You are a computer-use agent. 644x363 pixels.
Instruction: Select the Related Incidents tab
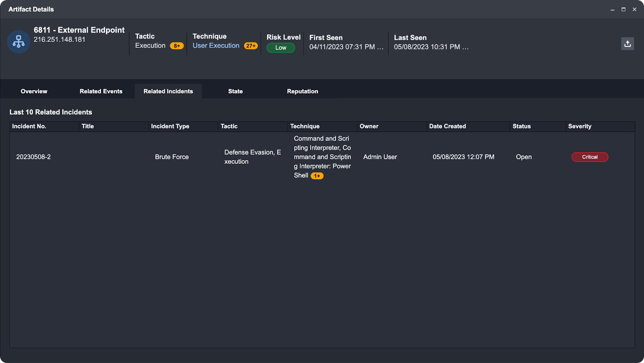point(168,91)
